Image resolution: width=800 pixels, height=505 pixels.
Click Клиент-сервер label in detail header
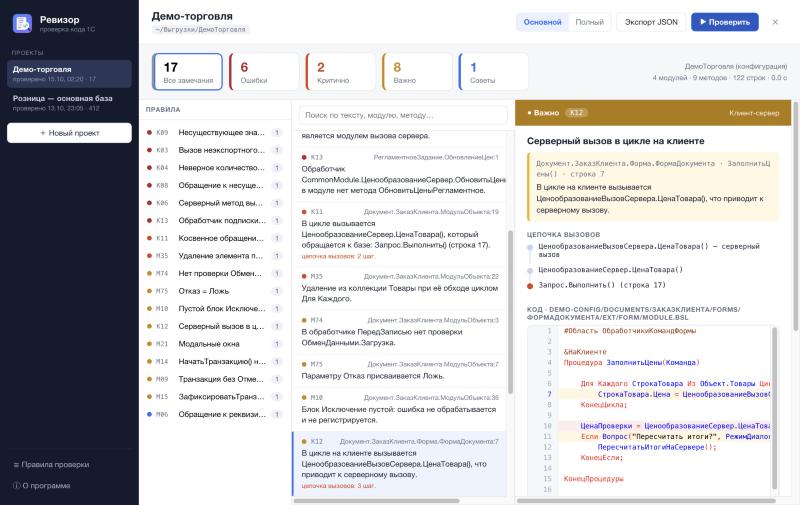coord(754,113)
